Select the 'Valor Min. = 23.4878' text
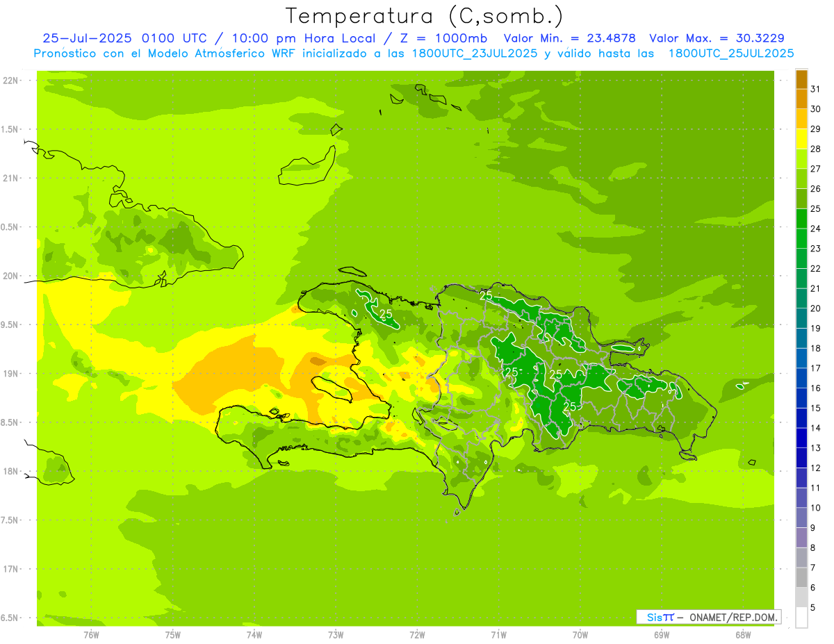The width and height of the screenshot is (834, 644). click(x=570, y=38)
